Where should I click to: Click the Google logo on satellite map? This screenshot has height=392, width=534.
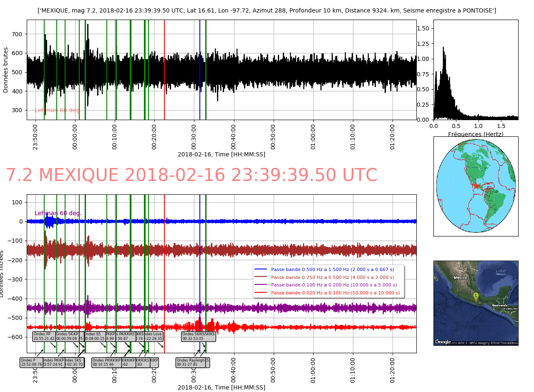pyautogui.click(x=443, y=342)
